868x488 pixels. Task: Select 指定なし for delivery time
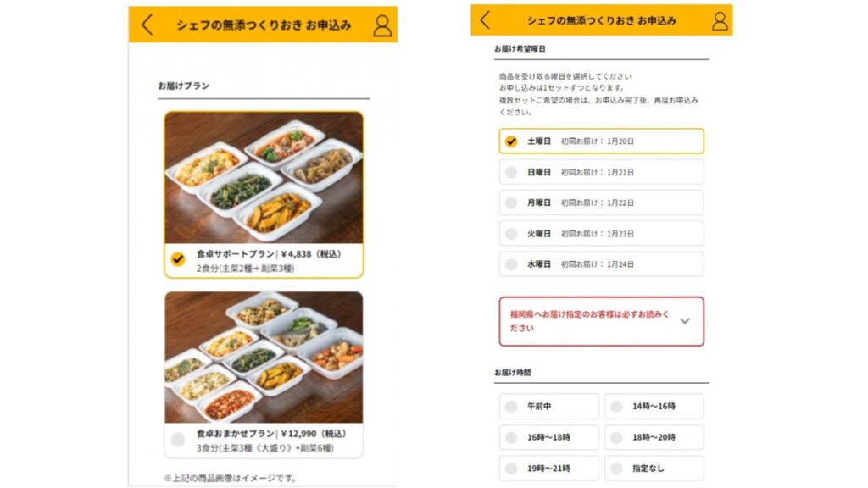click(x=654, y=468)
